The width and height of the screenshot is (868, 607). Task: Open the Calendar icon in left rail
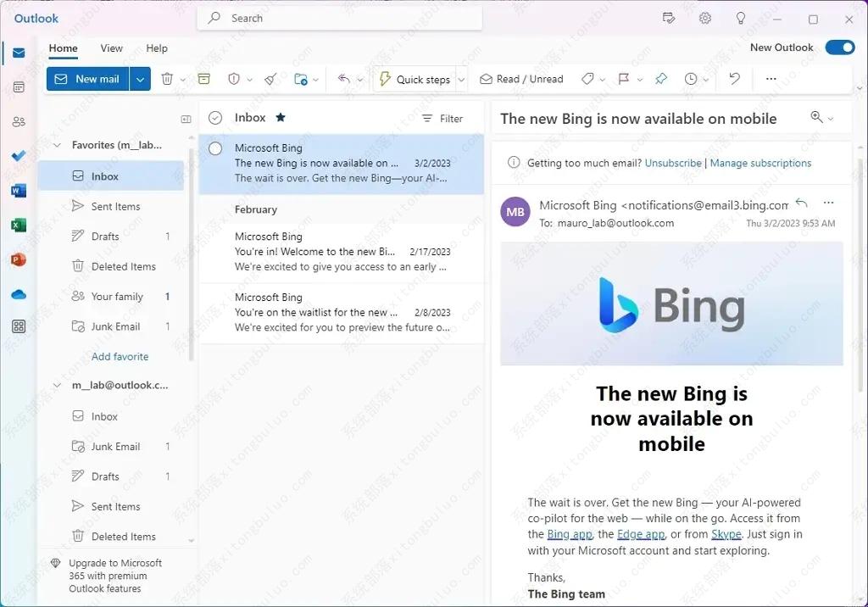pyautogui.click(x=19, y=87)
